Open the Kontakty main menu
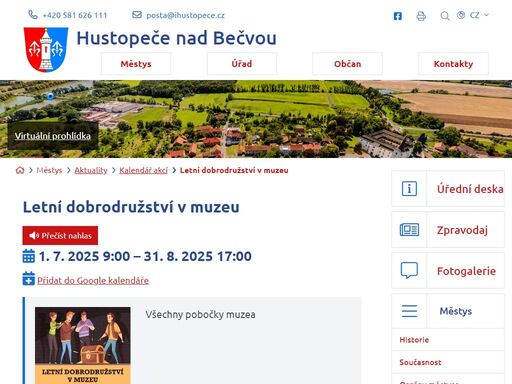 tap(453, 64)
